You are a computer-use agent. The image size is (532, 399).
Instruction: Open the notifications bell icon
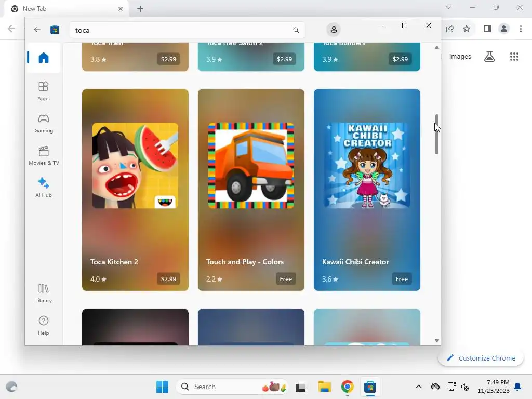coord(518,387)
